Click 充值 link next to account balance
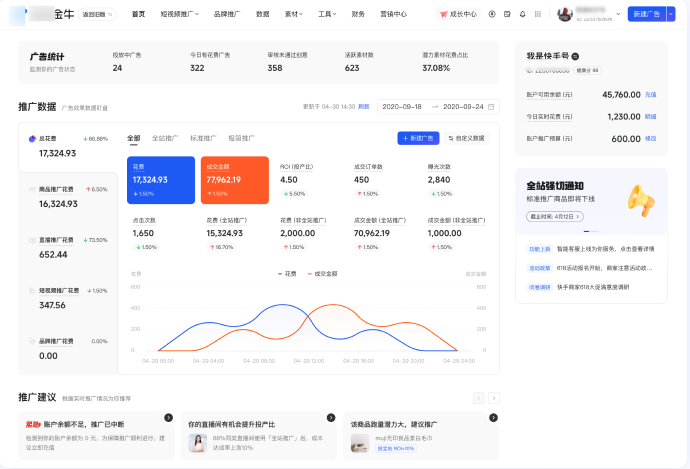Screen dimensions: 690x469 click(651, 94)
